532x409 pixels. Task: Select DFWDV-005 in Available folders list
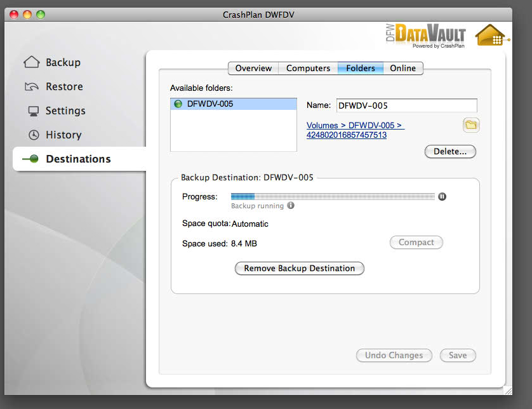(234, 104)
